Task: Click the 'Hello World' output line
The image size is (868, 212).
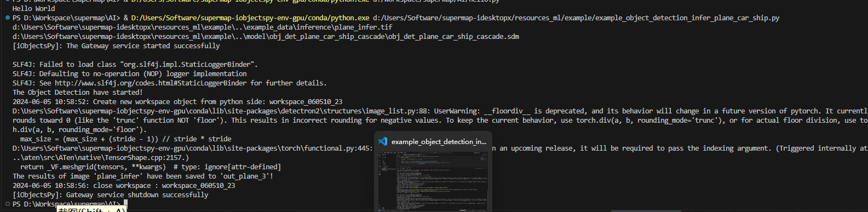Action: 34,9
